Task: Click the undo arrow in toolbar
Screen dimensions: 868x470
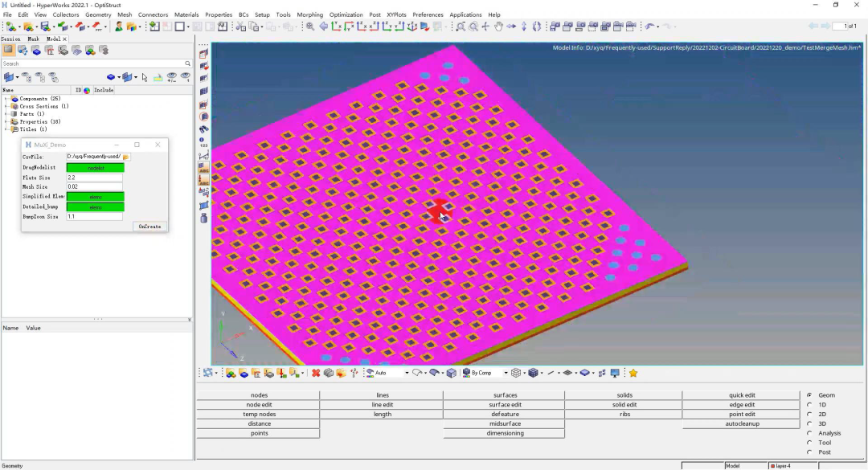Action: (649, 27)
